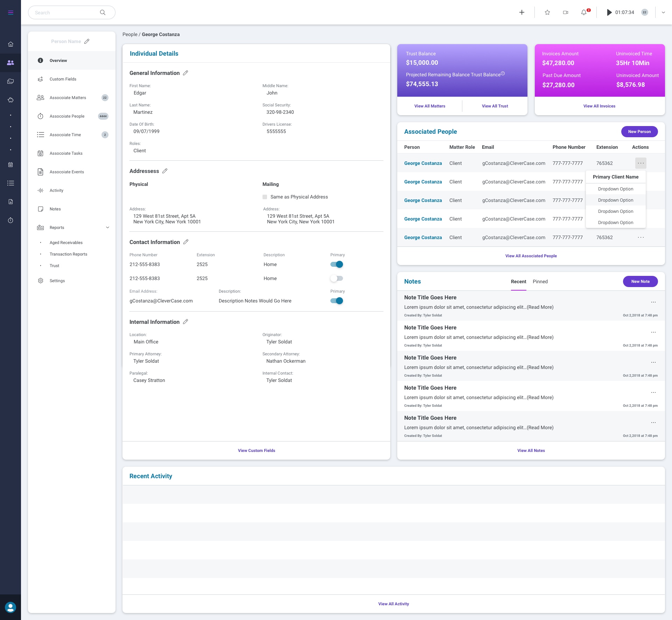The image size is (672, 620).
Task: Click the hamburger menu icon
Action: pos(10,13)
